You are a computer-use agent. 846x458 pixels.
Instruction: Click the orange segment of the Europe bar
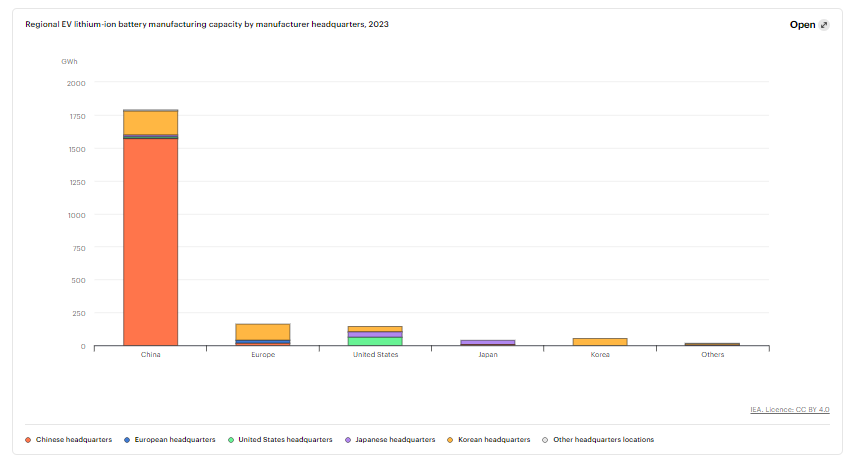point(263,331)
